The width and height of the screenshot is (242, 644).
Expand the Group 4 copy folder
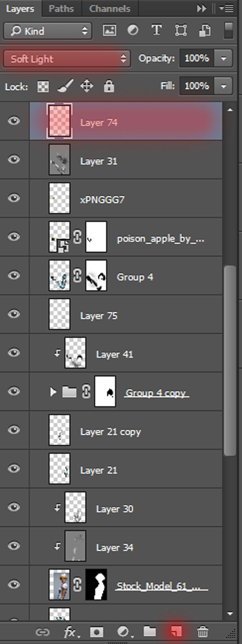53,392
